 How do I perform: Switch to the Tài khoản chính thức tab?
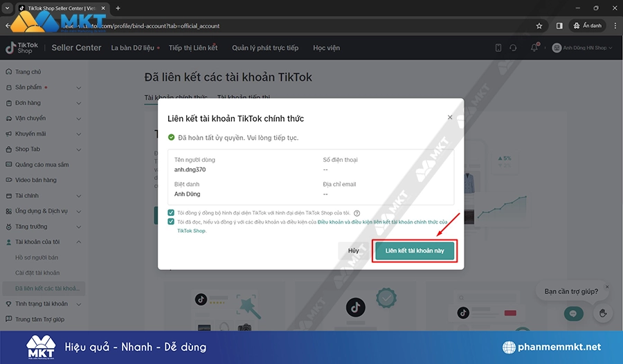[176, 98]
